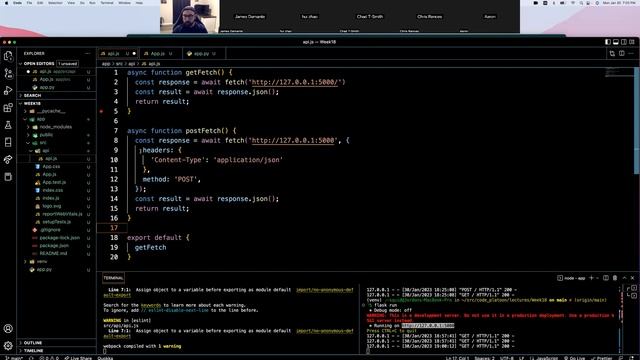The width and height of the screenshot is (640, 360).
Task: Collapse the WEEK18 folder section
Action: point(56,103)
